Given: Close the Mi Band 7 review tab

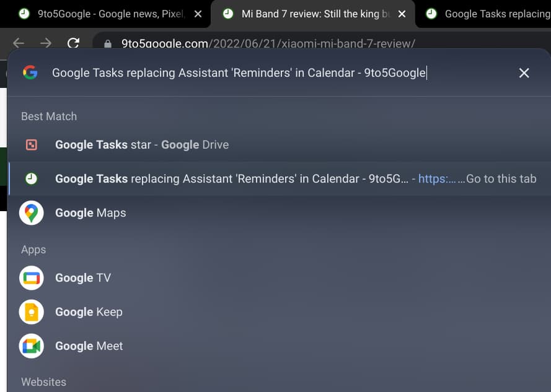Looking at the screenshot, I should click(x=402, y=14).
